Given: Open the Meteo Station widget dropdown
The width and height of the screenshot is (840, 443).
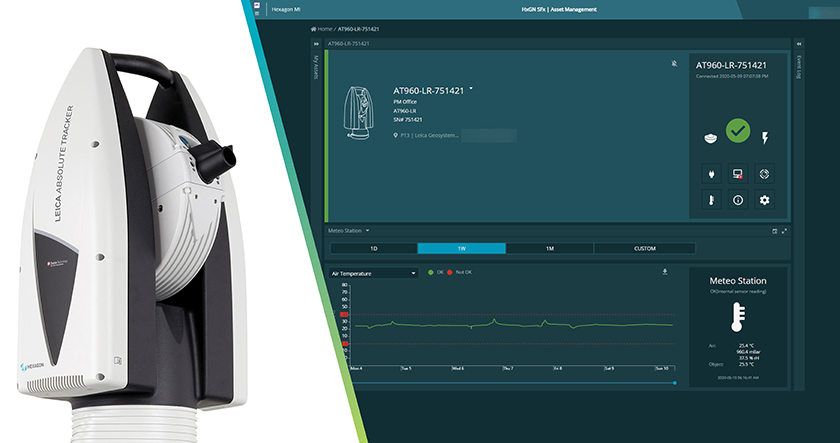Looking at the screenshot, I should 367,230.
